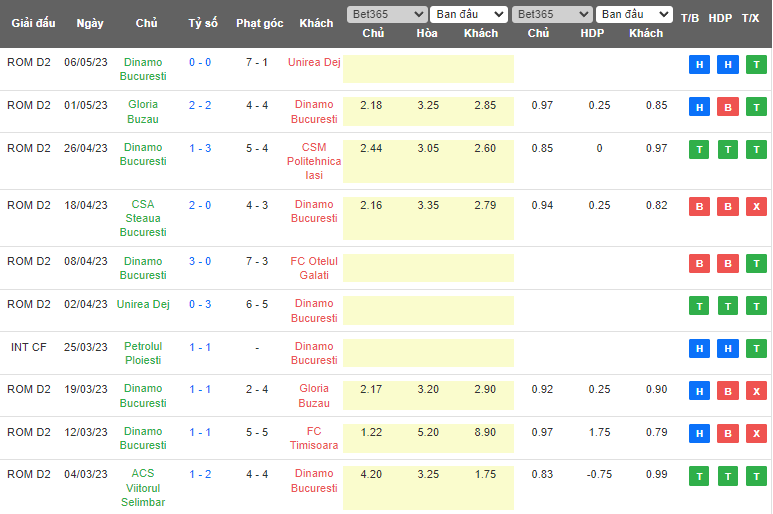
Task: Click the red X badge in the 19/03/23 row
Action: 756,391
